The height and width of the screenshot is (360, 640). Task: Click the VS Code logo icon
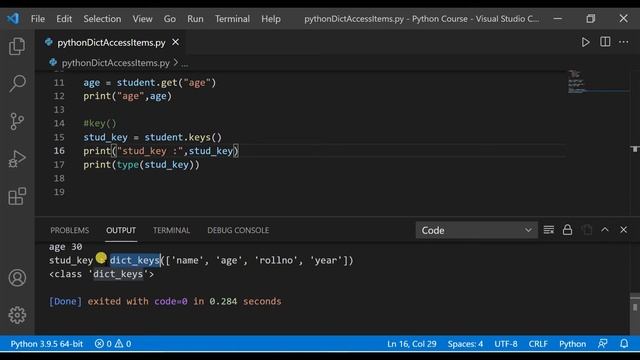tap(13, 18)
